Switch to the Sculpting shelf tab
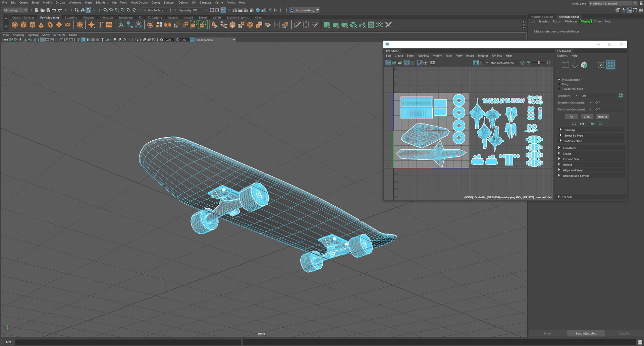Image resolution: width=644 pixels, height=346 pixels. 71,18
